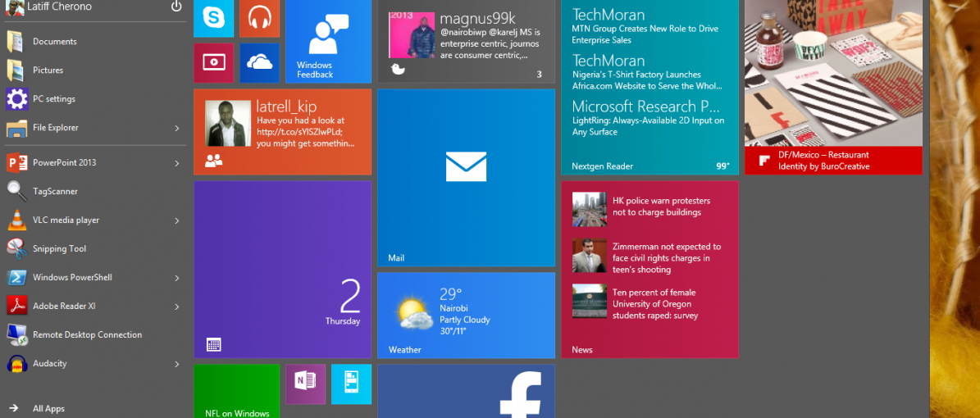
Task: Click the Latiff Cherono user avatar
Action: (15, 7)
